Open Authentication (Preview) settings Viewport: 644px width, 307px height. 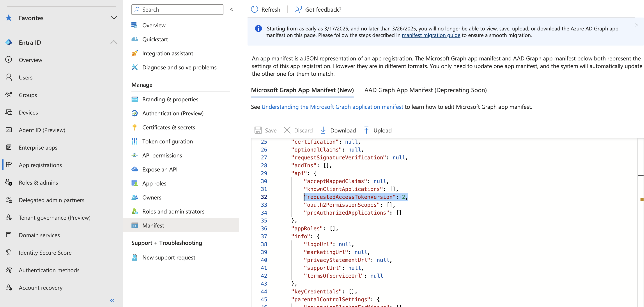pos(173,113)
